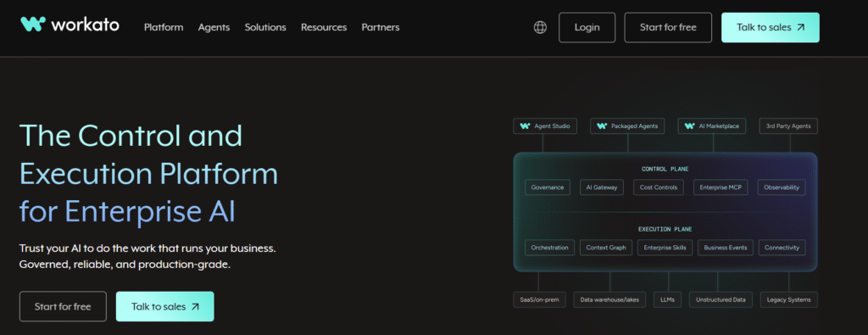Click the Trust your AI tagline text
Viewport: 868px width, 335px height.
147,256
